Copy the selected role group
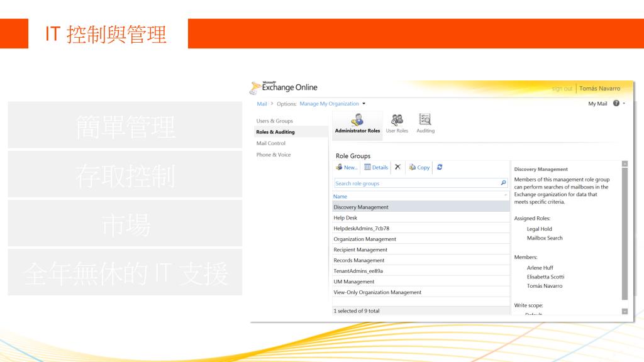Image resolution: width=644 pixels, height=362 pixels. coord(419,167)
